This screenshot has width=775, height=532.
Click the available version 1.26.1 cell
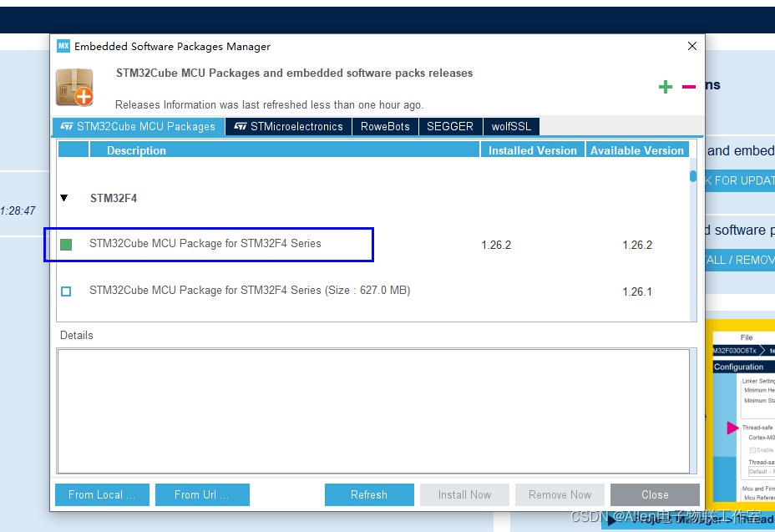click(x=637, y=291)
